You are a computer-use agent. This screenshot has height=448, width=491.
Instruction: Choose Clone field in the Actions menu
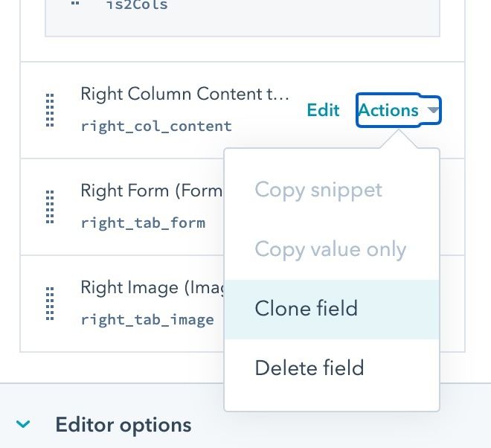(307, 308)
